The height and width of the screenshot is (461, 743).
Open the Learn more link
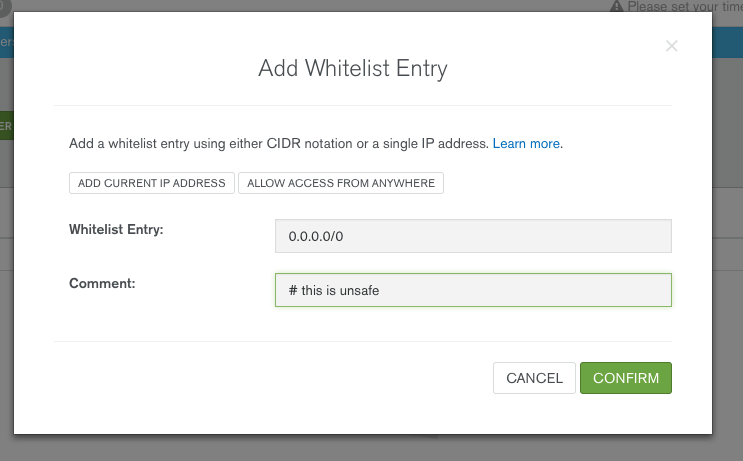pos(526,144)
